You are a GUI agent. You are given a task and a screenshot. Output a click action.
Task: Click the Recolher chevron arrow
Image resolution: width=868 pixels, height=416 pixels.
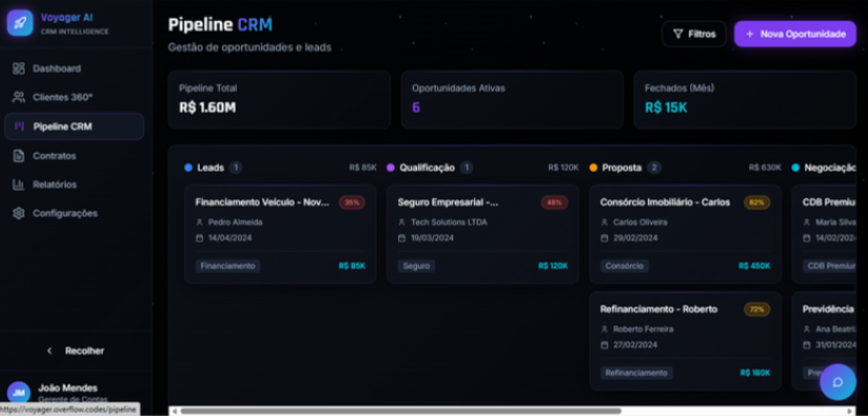click(x=49, y=351)
